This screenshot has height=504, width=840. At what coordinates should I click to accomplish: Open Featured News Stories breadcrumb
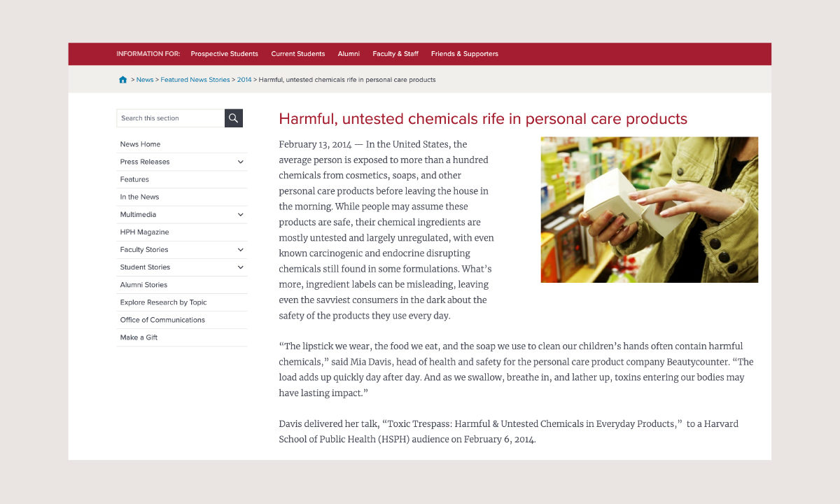coord(195,80)
